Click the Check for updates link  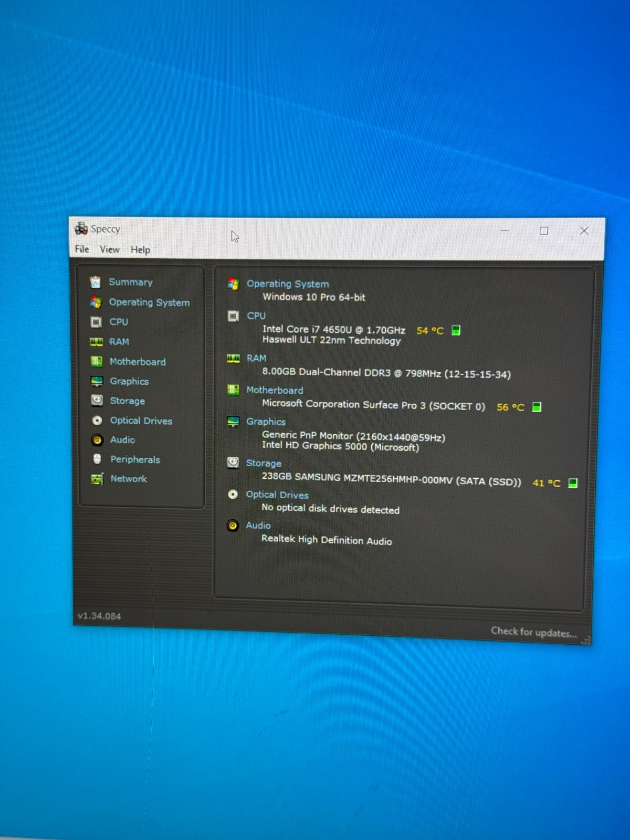click(x=534, y=632)
